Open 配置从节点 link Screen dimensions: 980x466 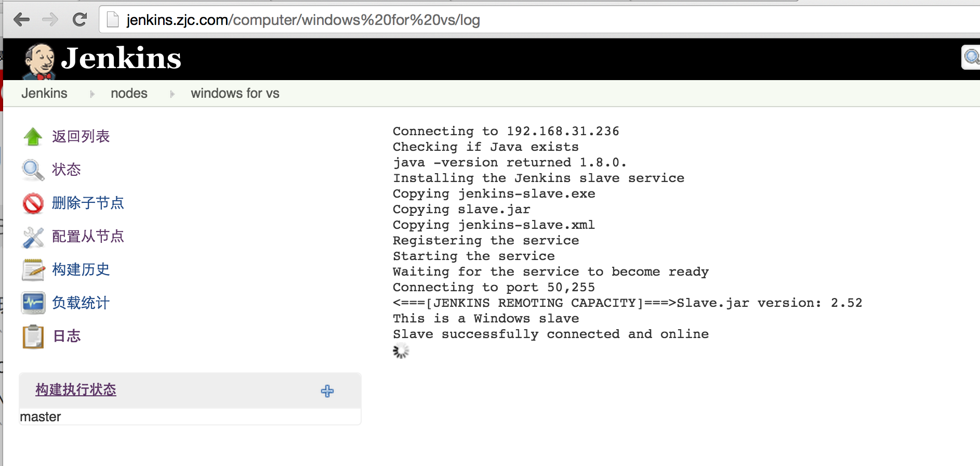pos(88,236)
